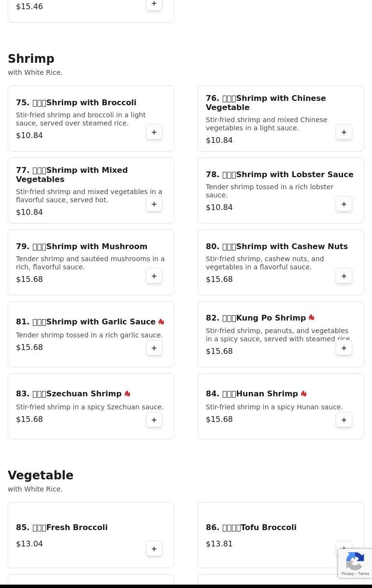Screen dimensions: 372x588
Task: Add Fresh Broccoli to cart
Action: 154,549
